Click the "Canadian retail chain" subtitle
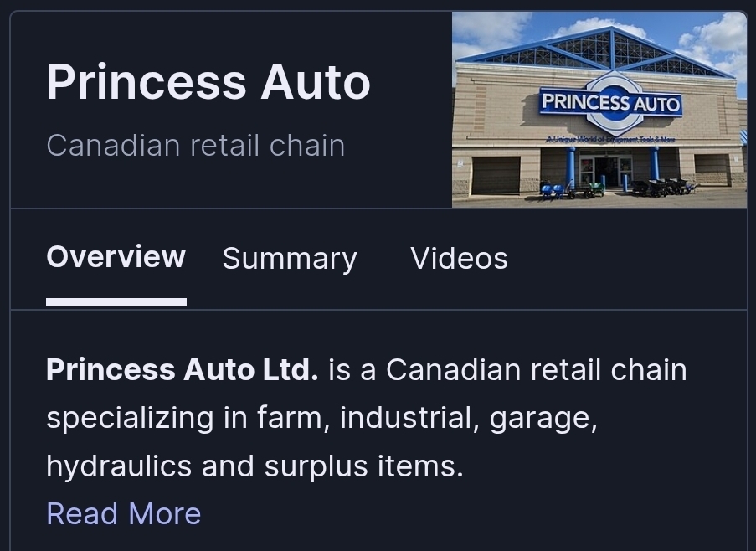Screen dimensions: 756x551 tap(196, 146)
